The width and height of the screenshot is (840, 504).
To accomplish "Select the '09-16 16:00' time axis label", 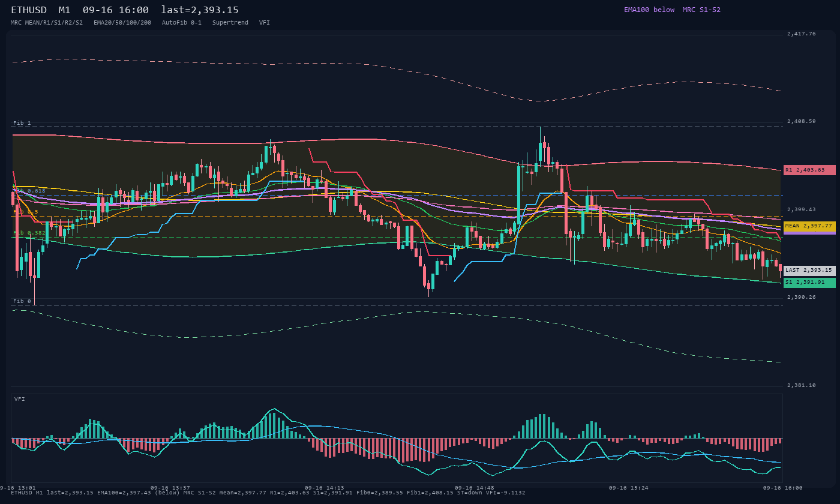I will pos(782,488).
